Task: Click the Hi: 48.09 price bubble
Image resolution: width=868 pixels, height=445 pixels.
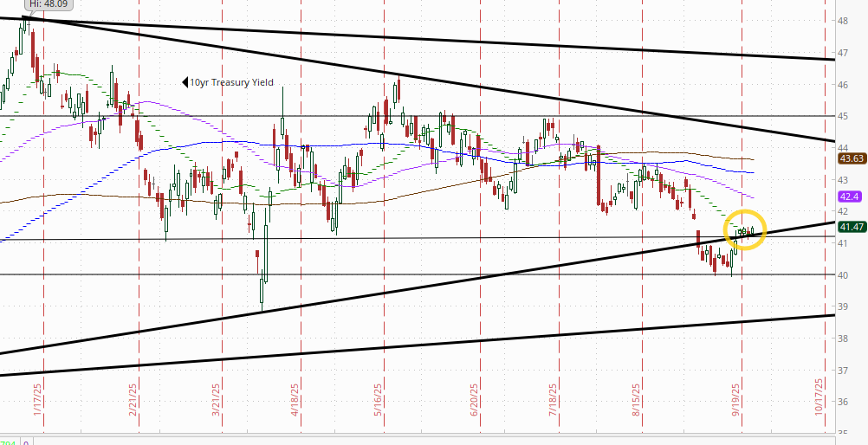Action: click(x=49, y=4)
